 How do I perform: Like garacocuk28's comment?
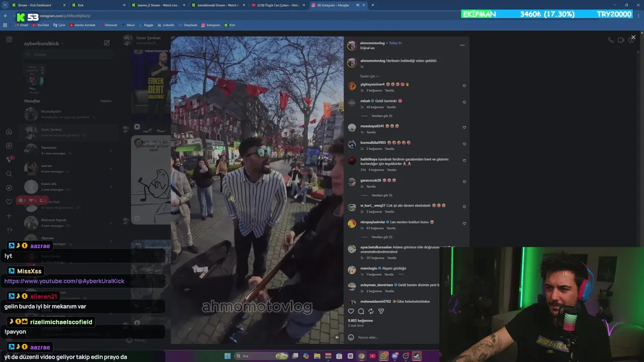(x=464, y=182)
